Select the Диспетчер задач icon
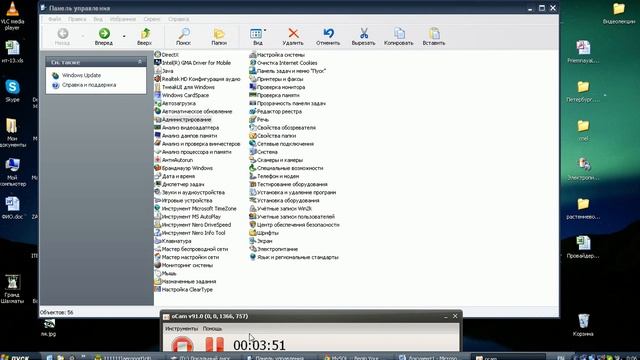This screenshot has width=640, height=360. pyautogui.click(x=158, y=184)
